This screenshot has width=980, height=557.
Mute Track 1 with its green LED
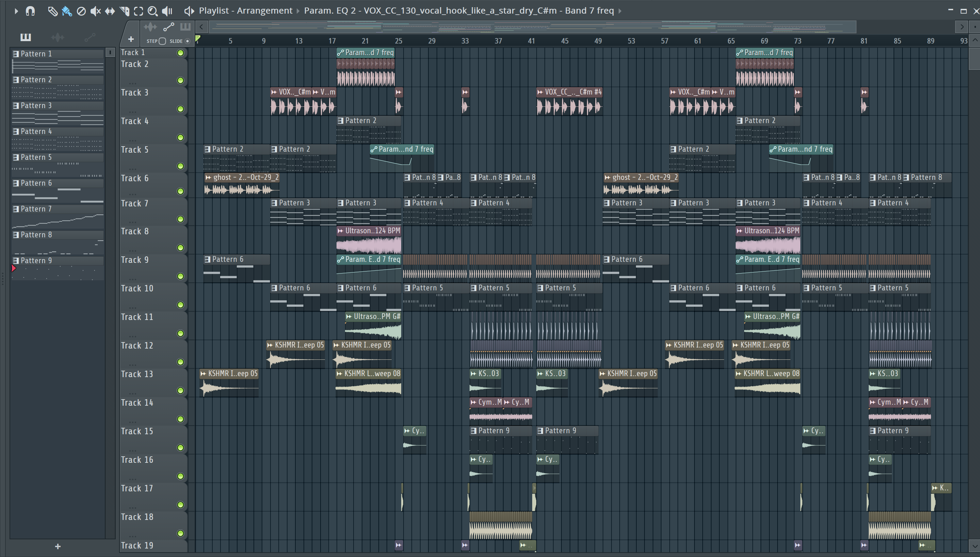click(180, 53)
